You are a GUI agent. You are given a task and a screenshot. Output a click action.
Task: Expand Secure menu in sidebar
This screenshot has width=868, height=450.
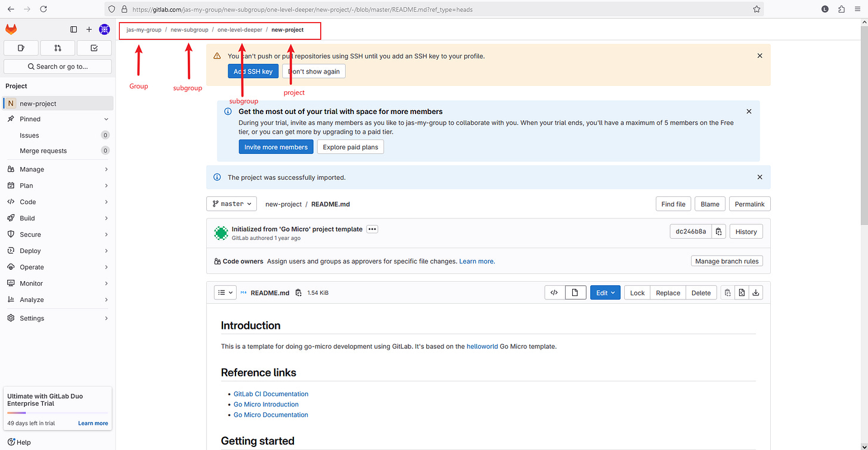pos(58,235)
